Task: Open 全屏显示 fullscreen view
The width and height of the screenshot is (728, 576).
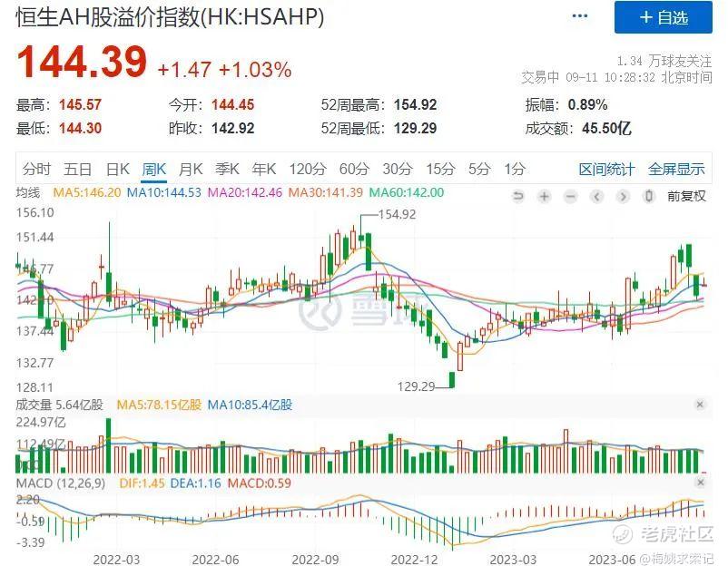Action: (x=676, y=169)
